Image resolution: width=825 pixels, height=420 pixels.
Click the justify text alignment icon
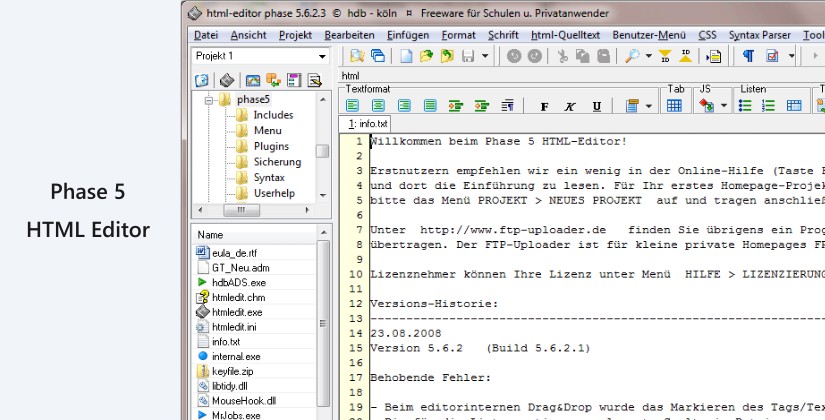point(430,106)
